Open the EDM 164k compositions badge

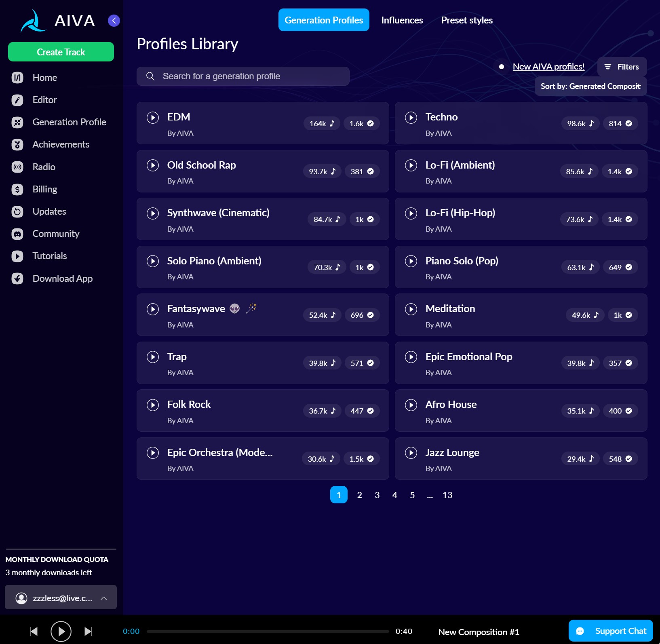pos(322,123)
